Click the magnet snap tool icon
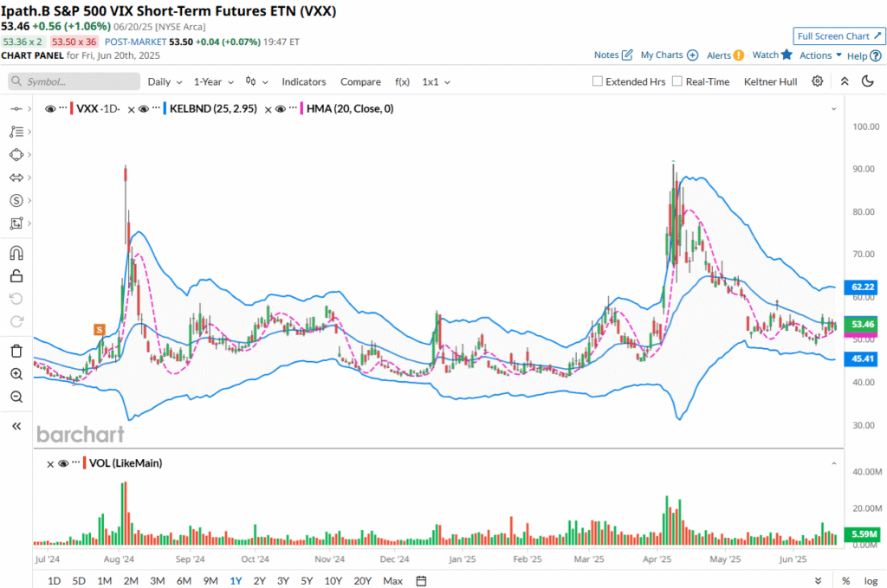Screen dimensions: 887x588 pyautogui.click(x=16, y=254)
